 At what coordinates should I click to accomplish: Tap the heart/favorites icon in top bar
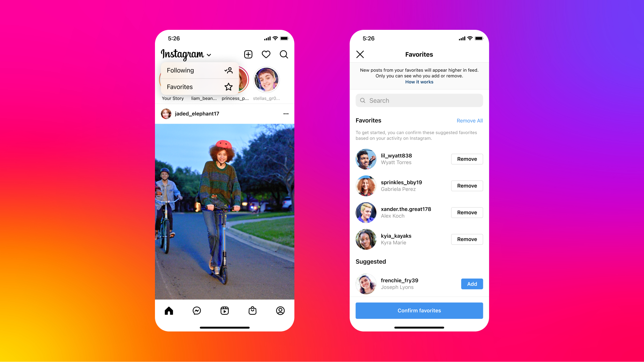point(266,54)
